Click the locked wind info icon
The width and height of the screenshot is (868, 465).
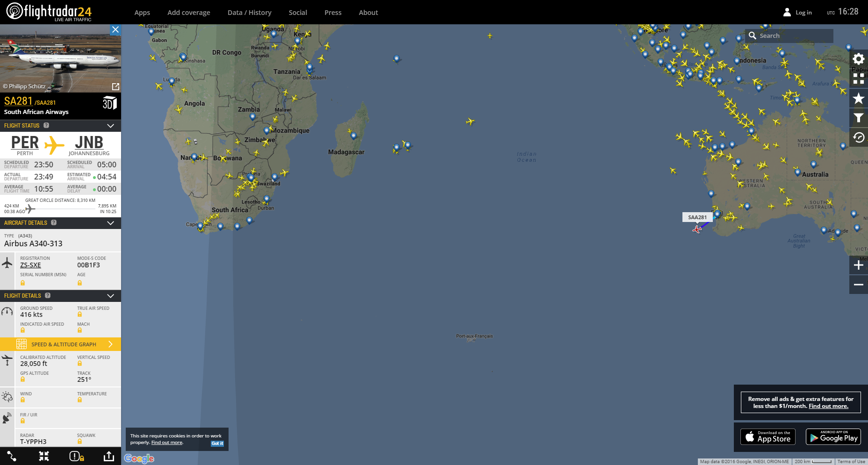[22, 400]
